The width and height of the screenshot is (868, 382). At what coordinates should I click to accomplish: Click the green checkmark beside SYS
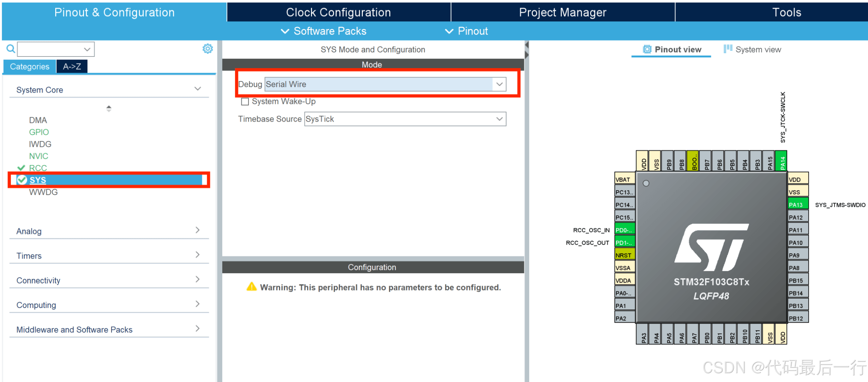[22, 180]
